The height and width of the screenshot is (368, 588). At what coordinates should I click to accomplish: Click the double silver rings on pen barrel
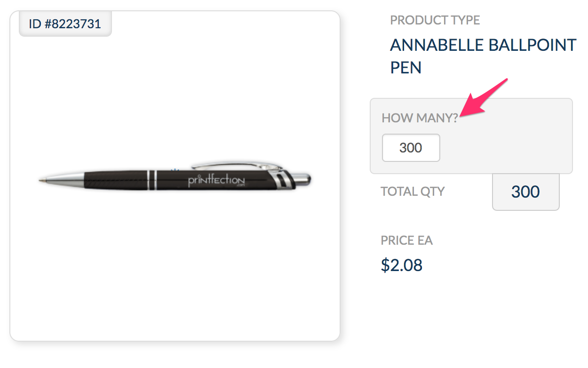[151, 180]
